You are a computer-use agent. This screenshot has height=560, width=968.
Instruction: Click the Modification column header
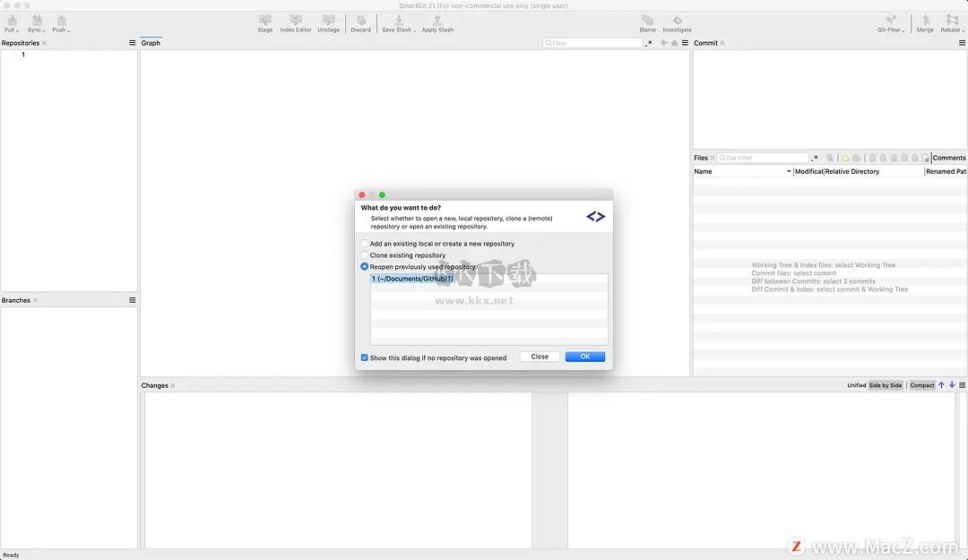[x=808, y=172]
